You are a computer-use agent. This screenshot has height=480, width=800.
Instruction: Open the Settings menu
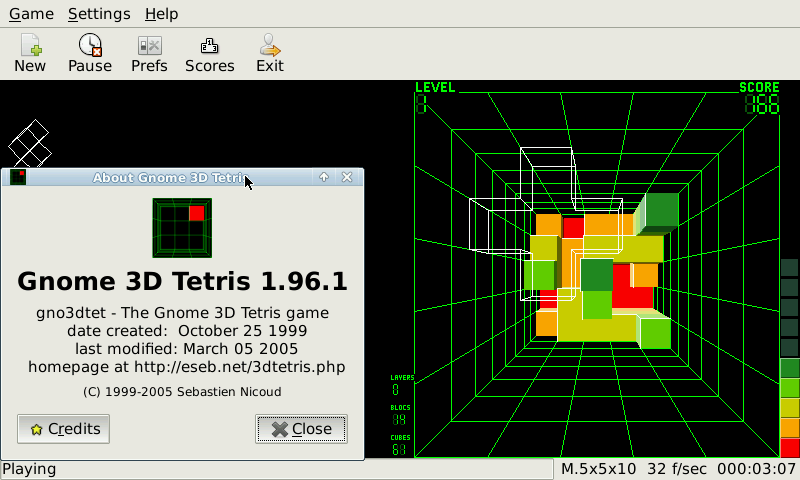(x=99, y=14)
